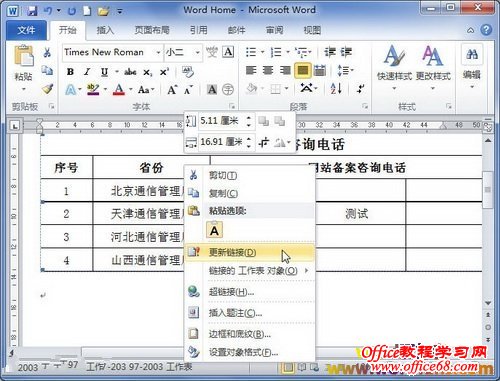This screenshot has width=500, height=381.
Task: Open Change Styles menu
Action: pyautogui.click(x=433, y=68)
